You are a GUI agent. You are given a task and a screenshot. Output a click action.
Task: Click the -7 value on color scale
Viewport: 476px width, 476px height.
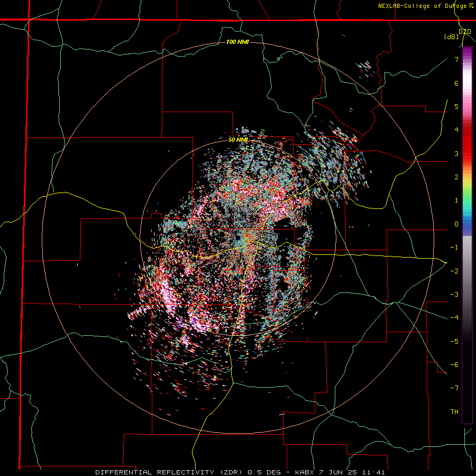[454, 388]
